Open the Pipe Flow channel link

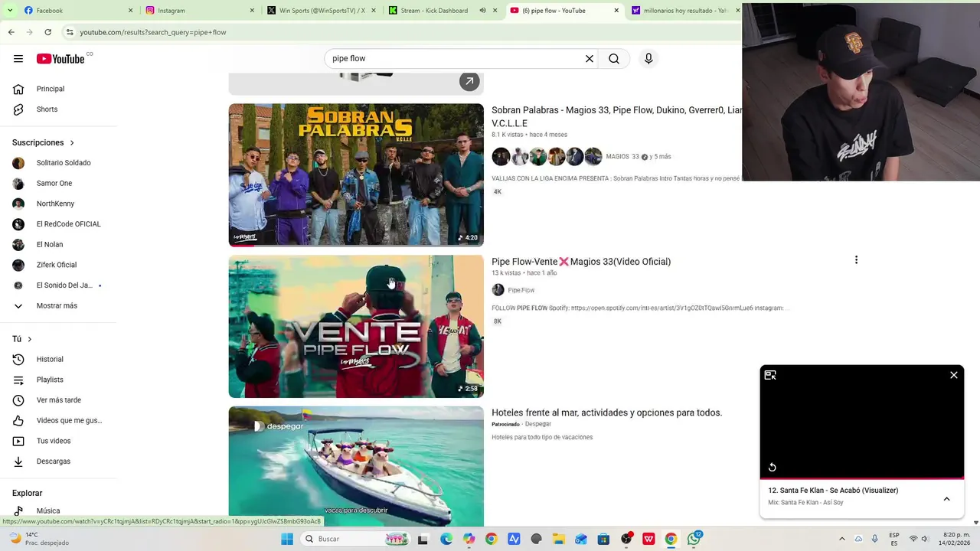521,290
